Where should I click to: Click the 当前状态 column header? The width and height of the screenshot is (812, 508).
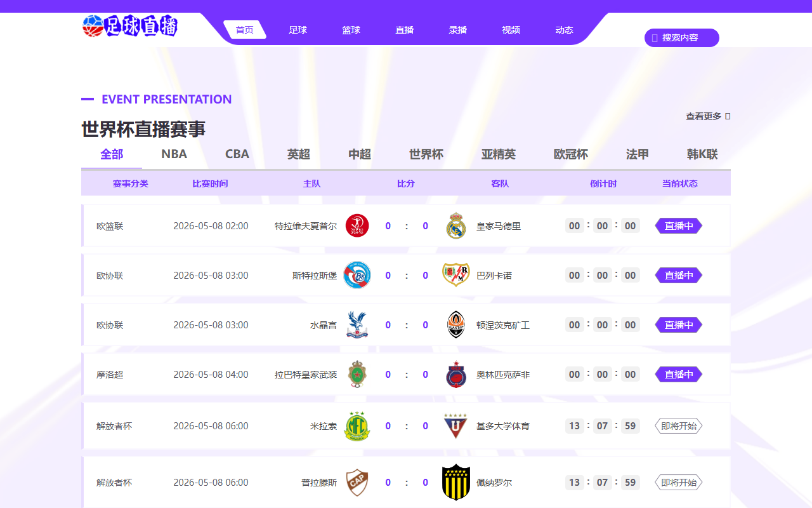(679, 184)
